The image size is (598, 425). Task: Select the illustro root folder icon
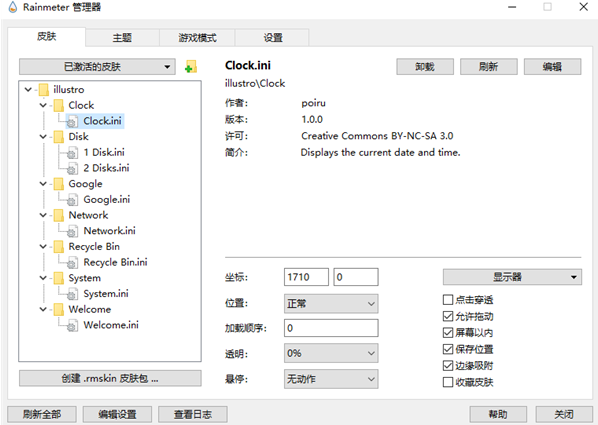(x=44, y=90)
